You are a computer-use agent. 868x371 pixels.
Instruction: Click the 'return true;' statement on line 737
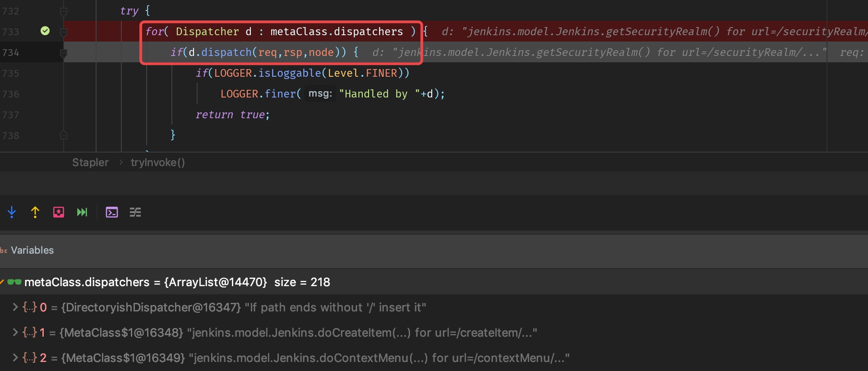233,115
